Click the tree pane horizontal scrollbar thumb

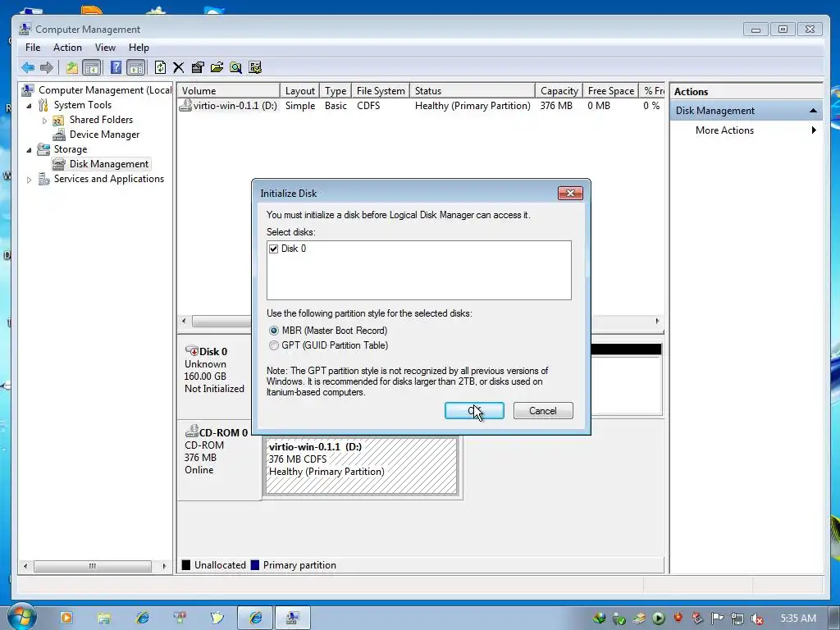click(x=93, y=566)
